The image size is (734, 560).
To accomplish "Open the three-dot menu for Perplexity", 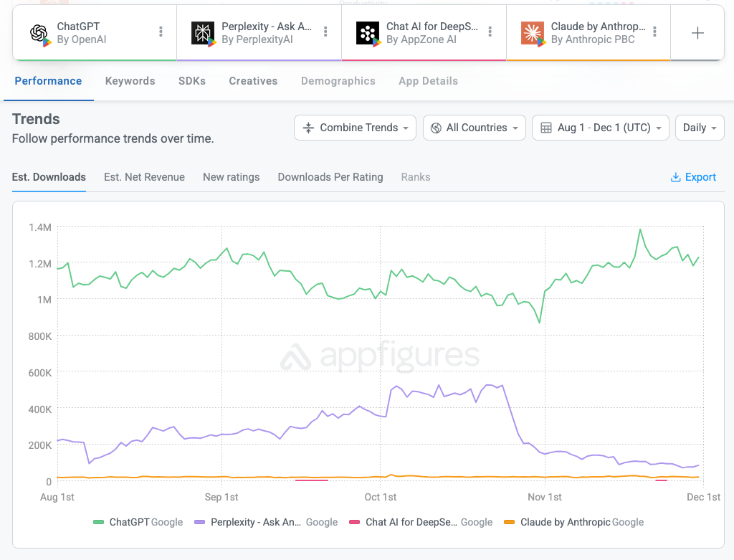I will [x=325, y=32].
